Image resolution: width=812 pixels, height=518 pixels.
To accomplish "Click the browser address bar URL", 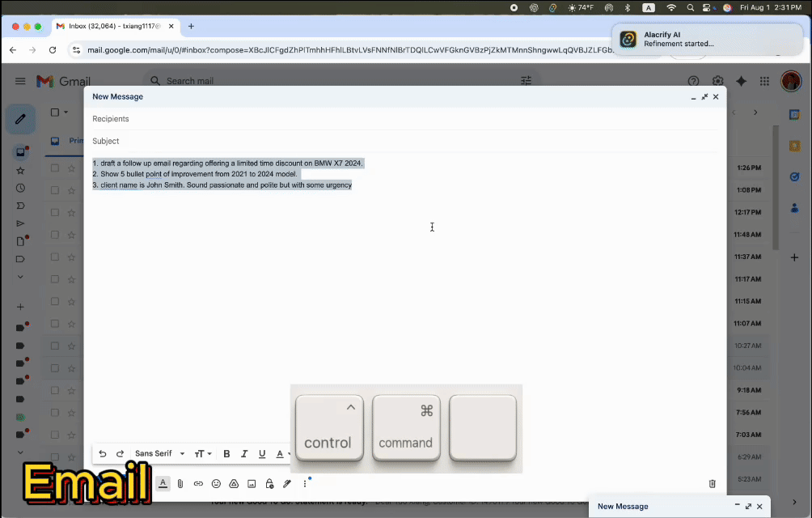I will click(x=350, y=50).
